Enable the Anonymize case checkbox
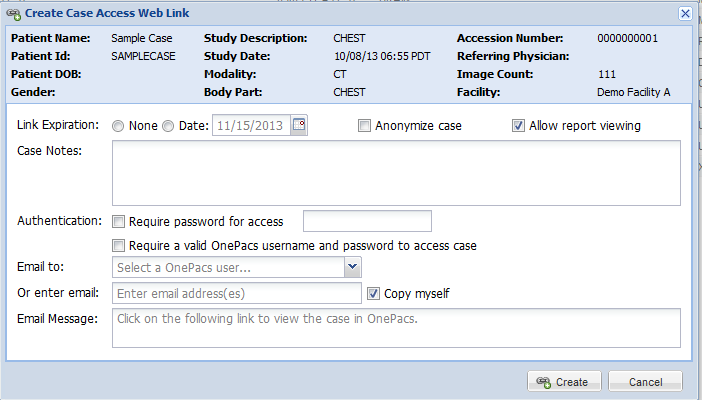This screenshot has width=702, height=400. click(x=364, y=126)
